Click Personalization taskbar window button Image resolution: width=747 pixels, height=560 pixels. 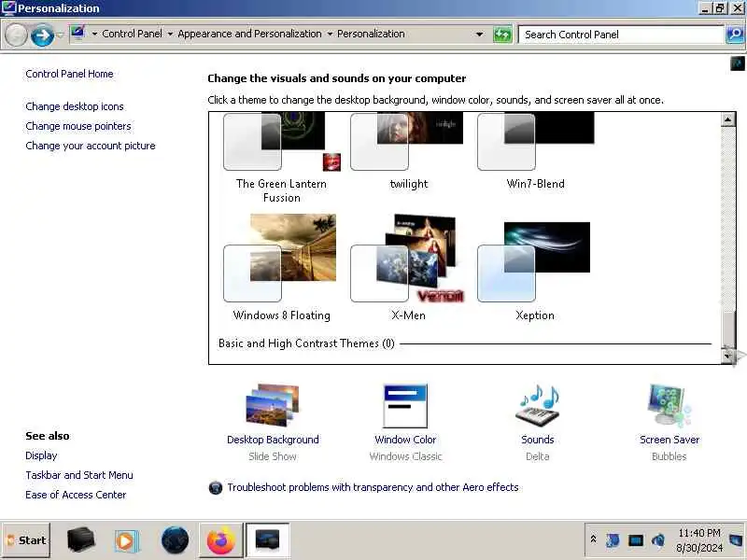tap(267, 540)
